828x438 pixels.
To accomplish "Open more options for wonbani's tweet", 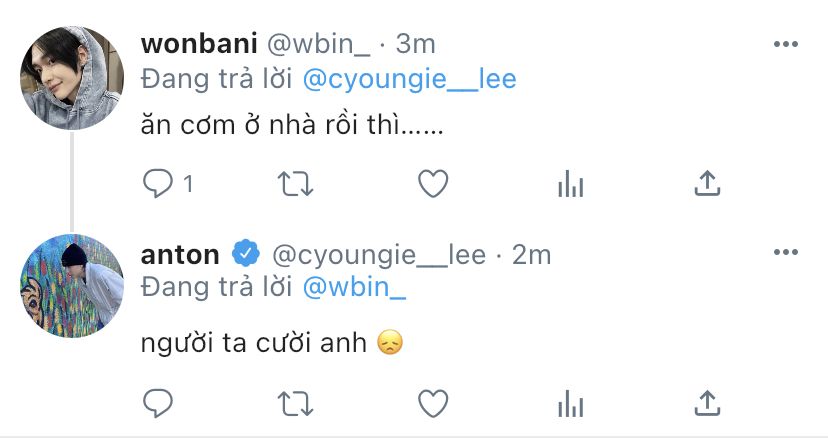I will pyautogui.click(x=786, y=44).
